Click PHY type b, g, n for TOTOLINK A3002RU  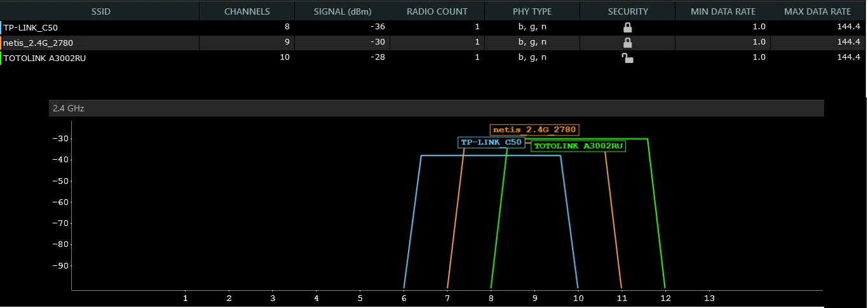pos(532,57)
